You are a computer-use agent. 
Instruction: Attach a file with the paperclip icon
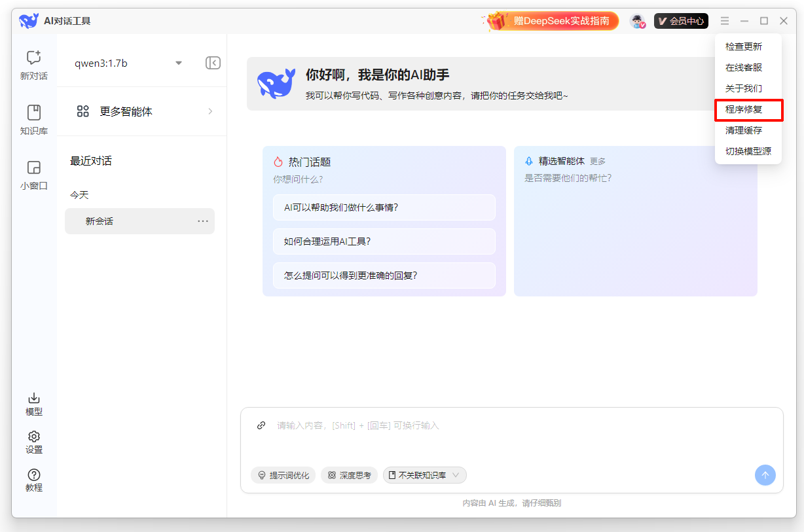point(261,425)
